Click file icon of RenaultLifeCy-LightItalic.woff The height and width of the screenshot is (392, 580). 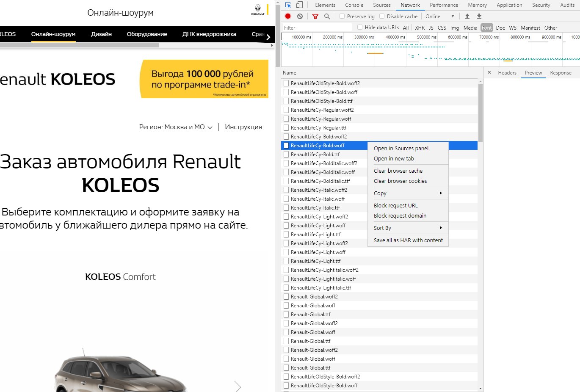pyautogui.click(x=286, y=279)
